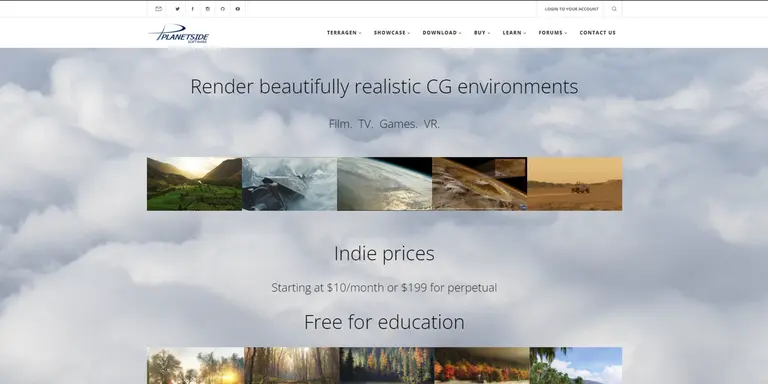Expand the Forums menu
768x384 pixels.
pos(553,33)
